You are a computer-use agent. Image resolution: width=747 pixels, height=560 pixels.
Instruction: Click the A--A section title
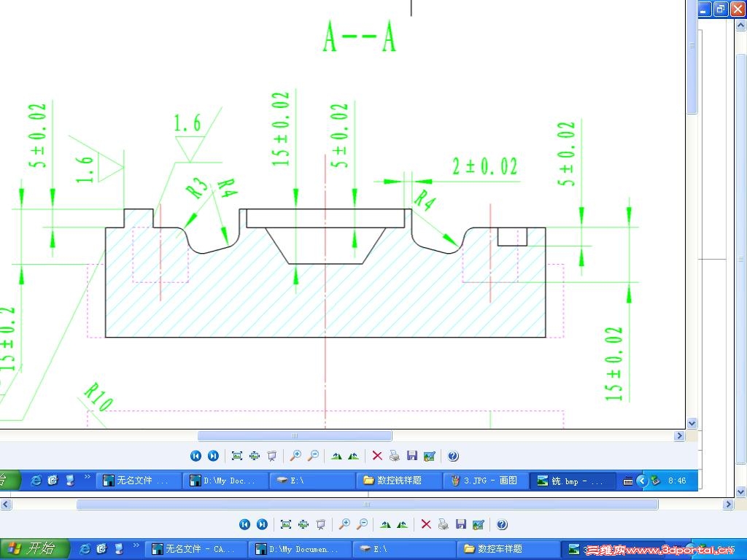coord(360,37)
